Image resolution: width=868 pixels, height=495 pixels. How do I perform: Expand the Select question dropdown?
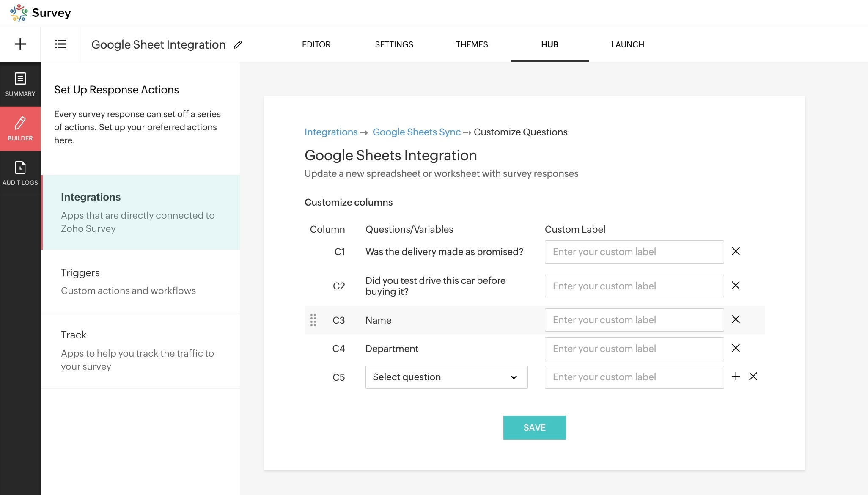(446, 377)
